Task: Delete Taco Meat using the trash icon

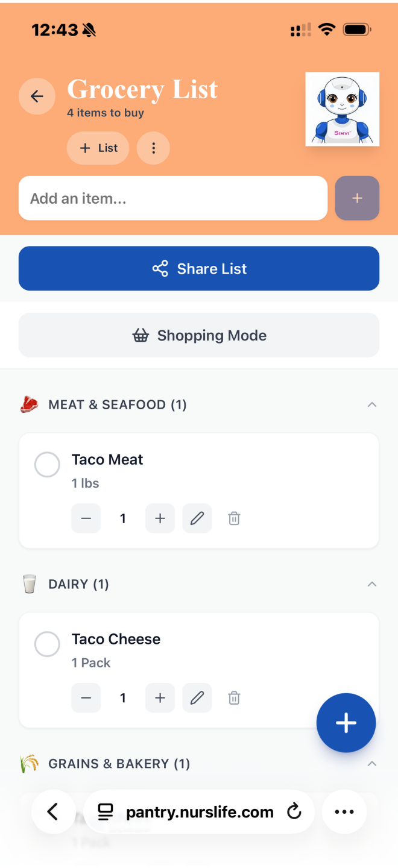Action: point(234,518)
